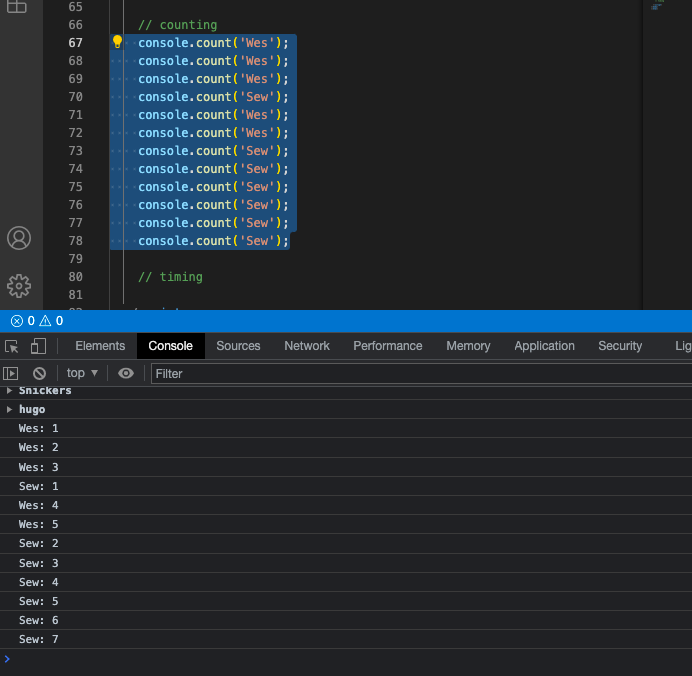
Task: Open the Accounts icon in activity bar
Action: tap(19, 238)
